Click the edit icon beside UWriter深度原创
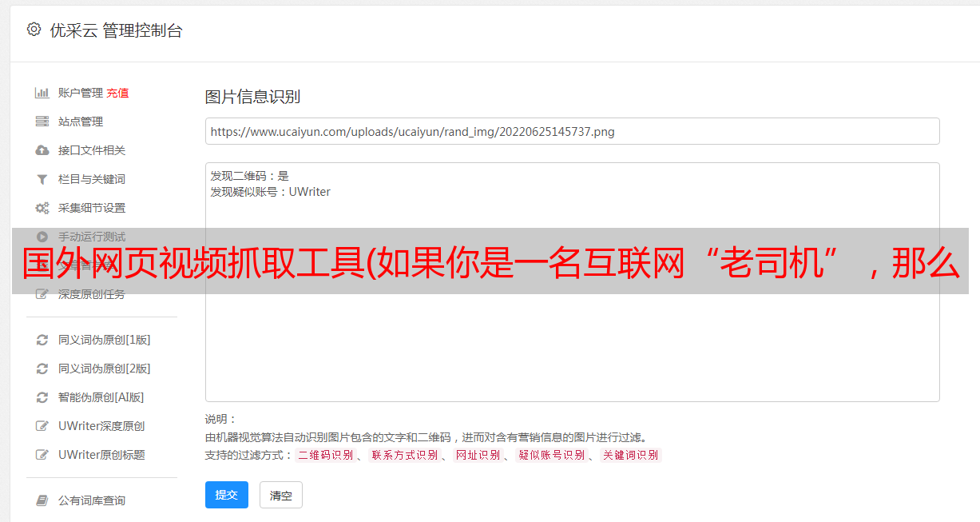This screenshot has height=522, width=980. pyautogui.click(x=42, y=426)
